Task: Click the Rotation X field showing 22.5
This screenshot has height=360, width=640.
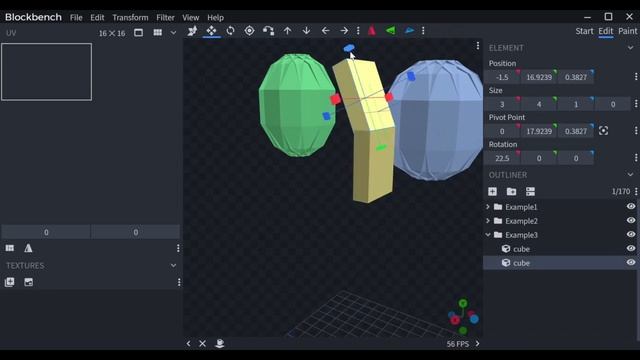Action: pyautogui.click(x=502, y=158)
